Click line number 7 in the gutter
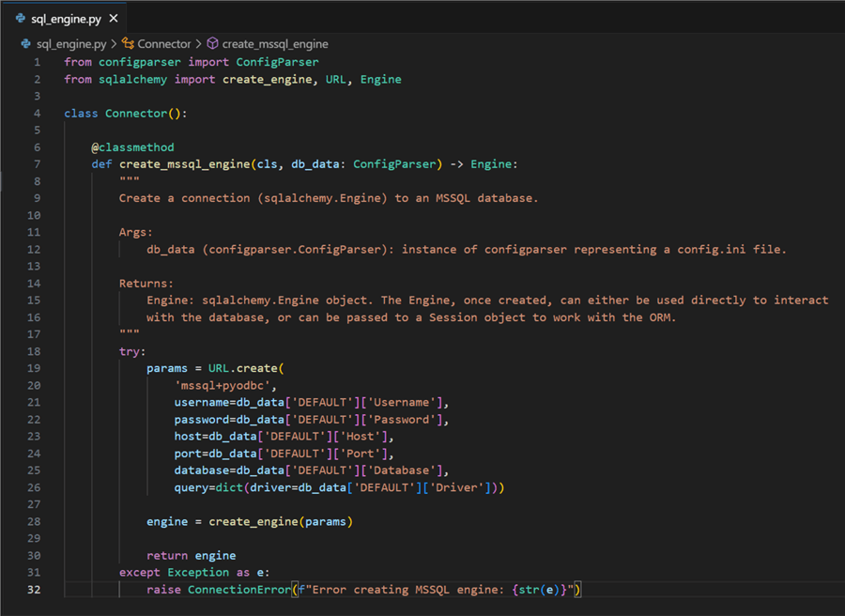The height and width of the screenshot is (616, 845). tap(37, 163)
